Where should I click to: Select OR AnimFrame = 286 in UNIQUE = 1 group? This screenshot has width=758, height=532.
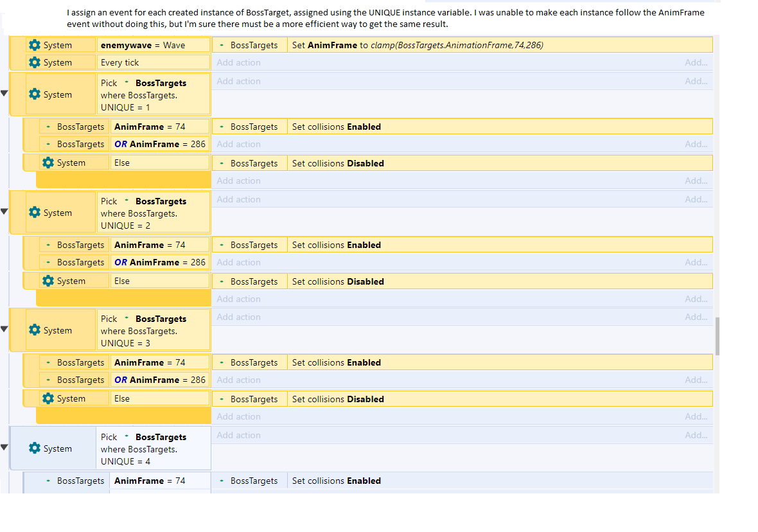(x=159, y=144)
